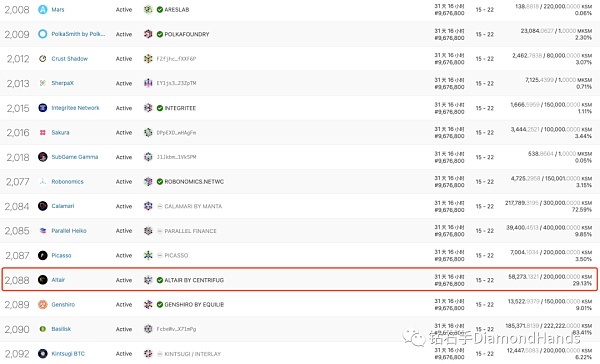Select the Basilisk row with id 2,090
Screen dimensions: 600x364
tap(300, 329)
